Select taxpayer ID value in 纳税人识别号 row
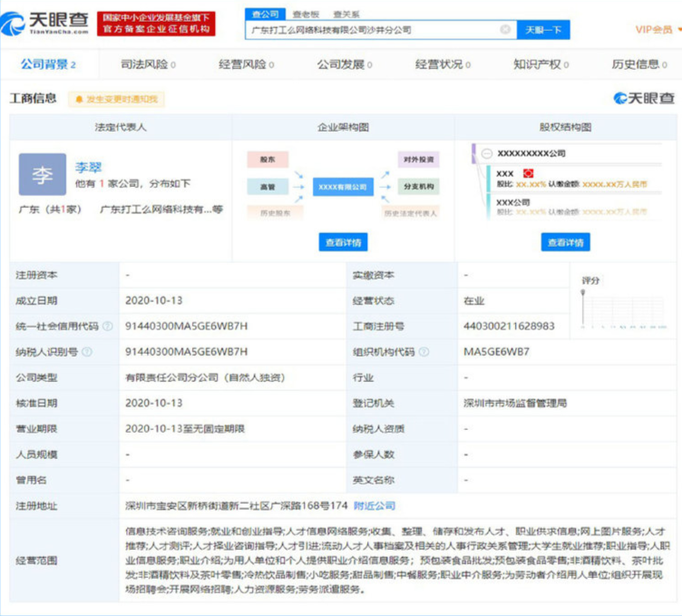Image resolution: width=682 pixels, height=616 pixels. (186, 352)
